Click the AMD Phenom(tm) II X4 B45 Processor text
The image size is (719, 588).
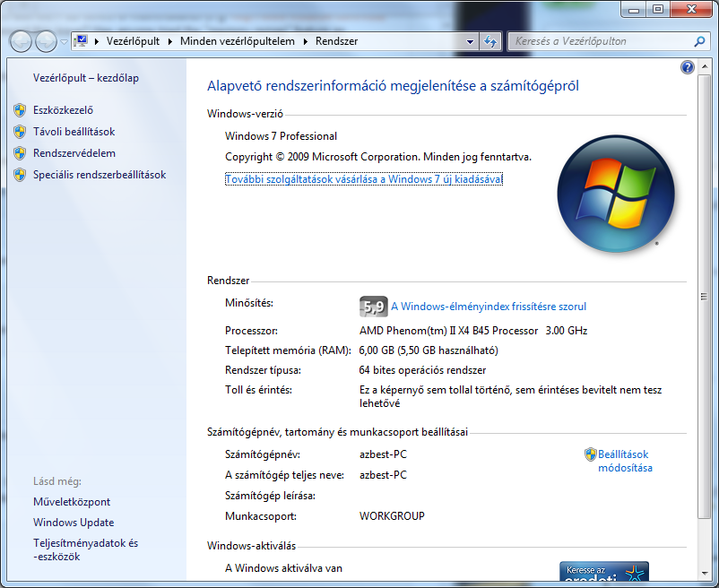(448, 331)
